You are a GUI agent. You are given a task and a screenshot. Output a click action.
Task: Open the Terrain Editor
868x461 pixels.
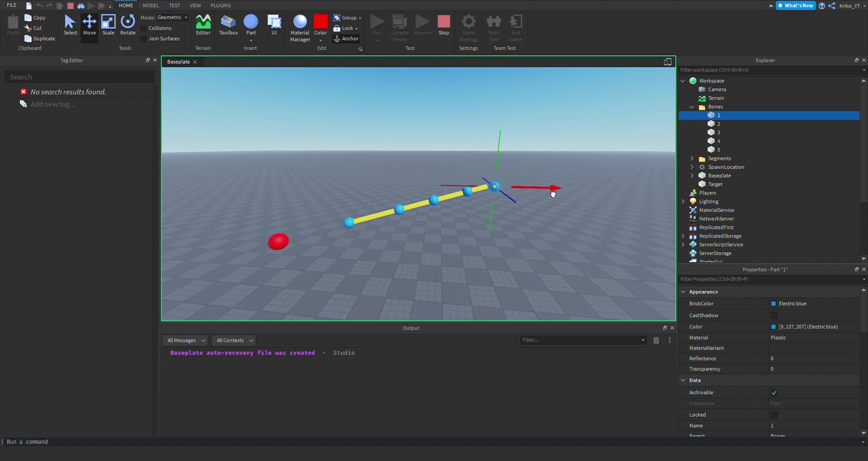click(x=203, y=25)
